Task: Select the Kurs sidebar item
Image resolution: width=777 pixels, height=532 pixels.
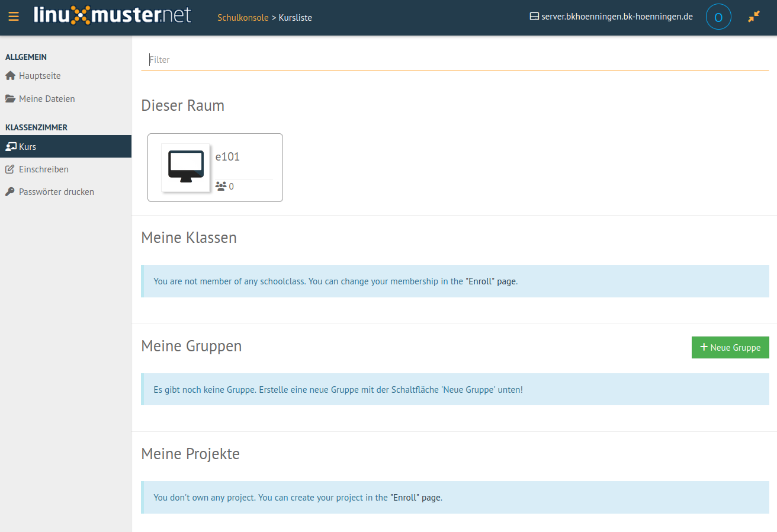Action: coord(66,146)
